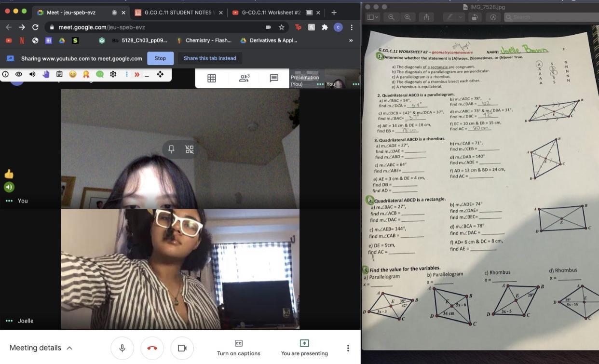Open the camera permission icon in address bar
Viewport: 599px width, 364px height.
[x=268, y=27]
